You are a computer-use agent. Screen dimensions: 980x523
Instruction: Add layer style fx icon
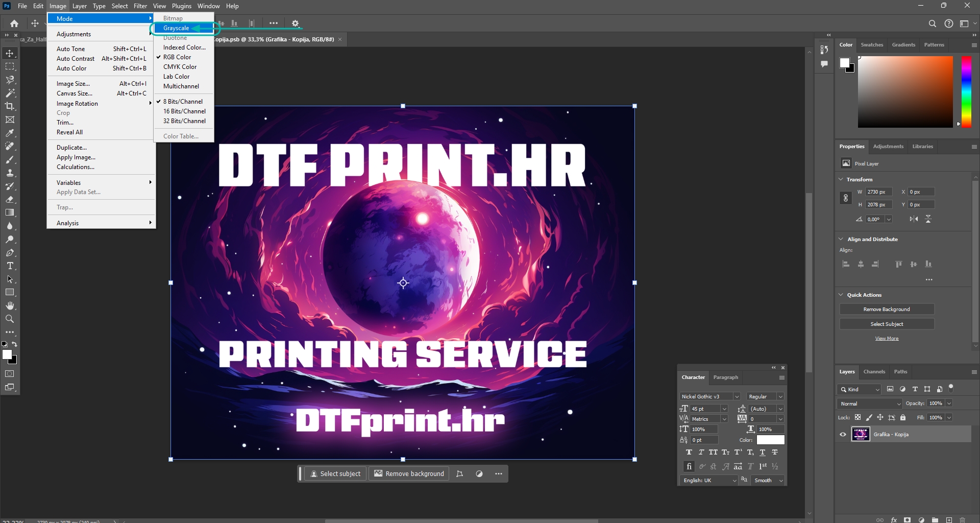tap(894, 520)
